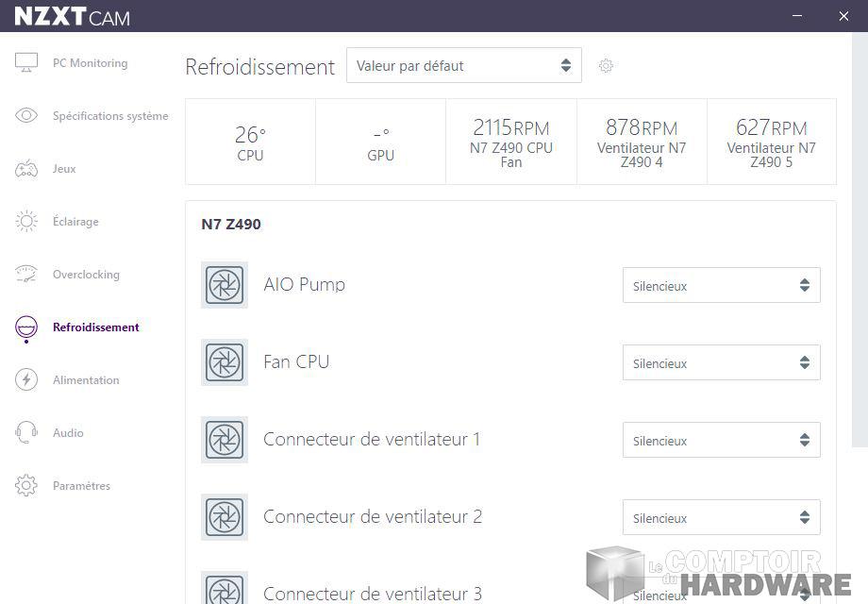Select the Alimentation lightning bolt icon

[26, 380]
